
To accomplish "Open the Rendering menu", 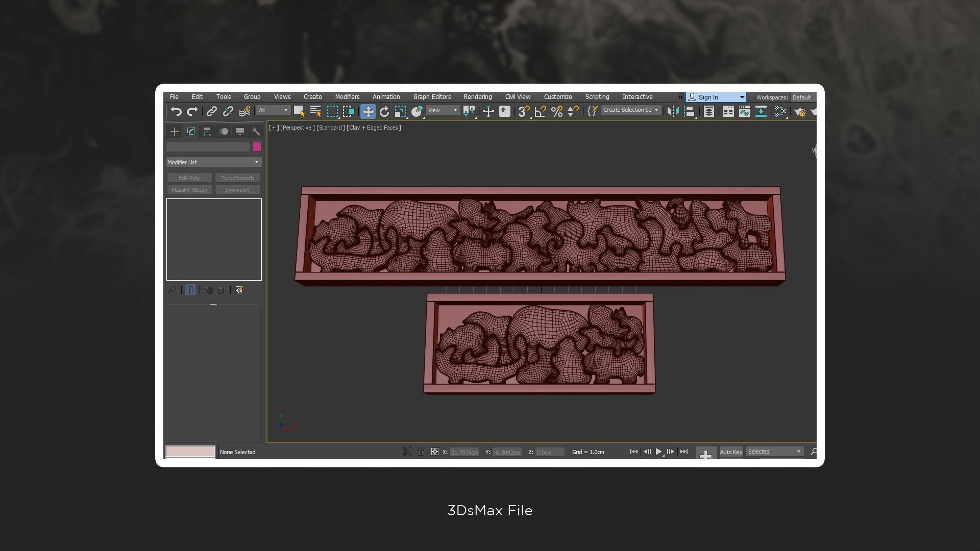I will pos(477,97).
